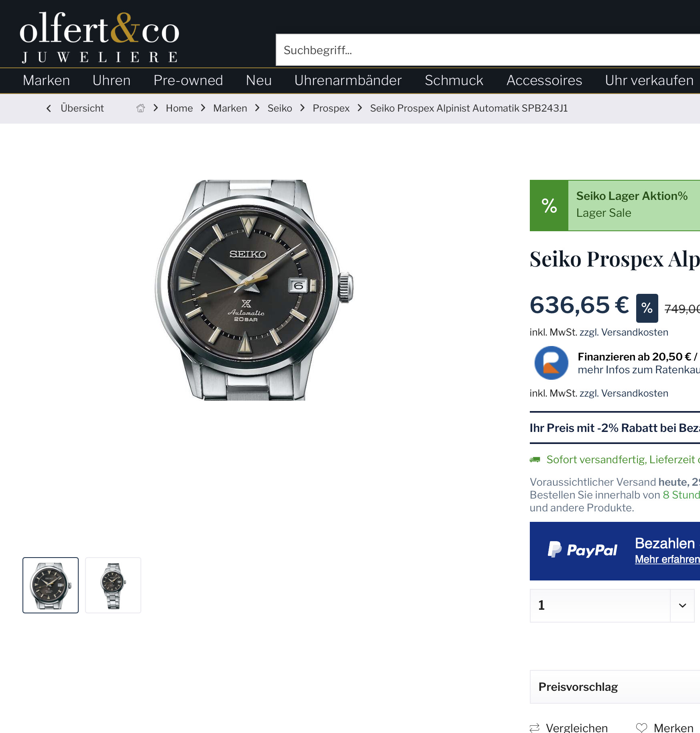Select the second watch thumbnail
The image size is (700, 733).
coord(113,585)
